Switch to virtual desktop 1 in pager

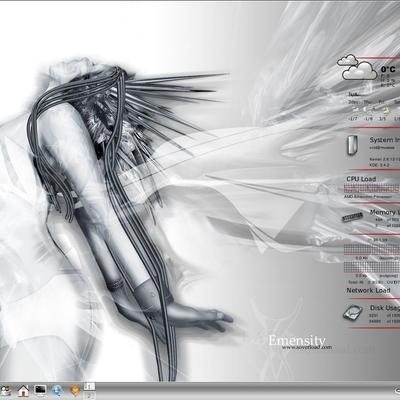[x=89, y=386]
